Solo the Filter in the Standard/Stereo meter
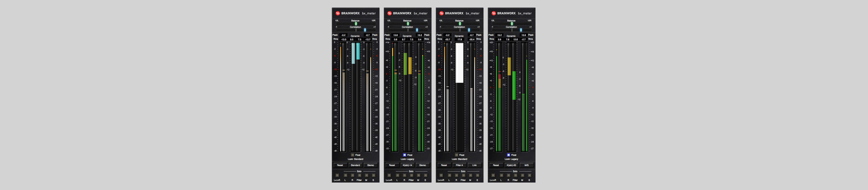Image resolution: width=868 pixels, height=190 pixels. tap(360, 175)
